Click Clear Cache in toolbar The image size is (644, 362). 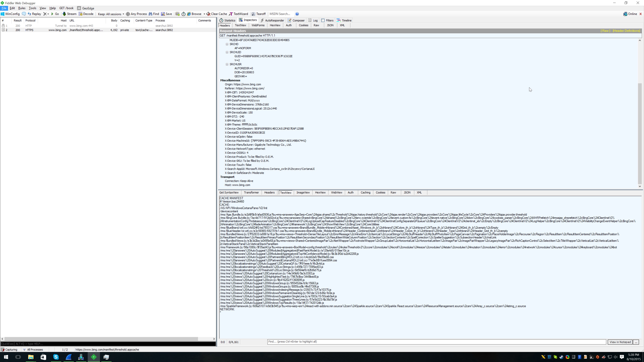point(217,14)
